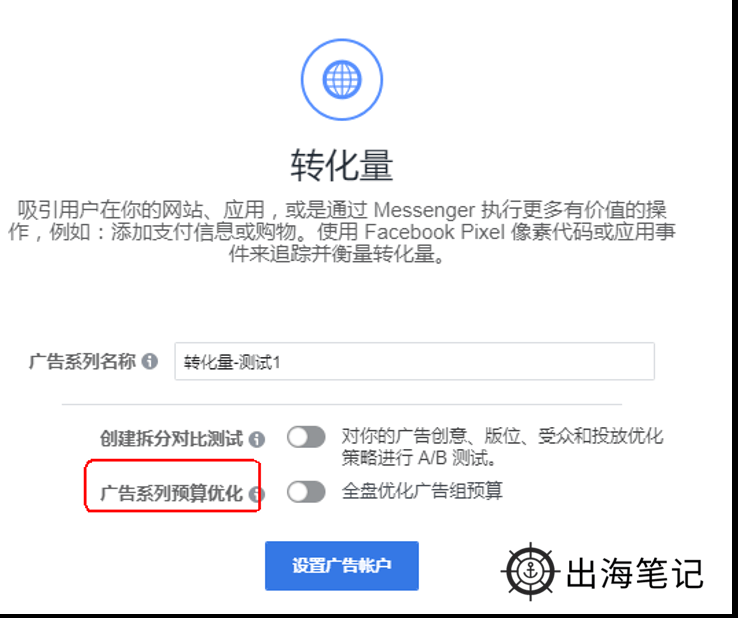The width and height of the screenshot is (738, 618).
Task: Click info icon beside 广告系列预算优化
Action: [x=257, y=494]
